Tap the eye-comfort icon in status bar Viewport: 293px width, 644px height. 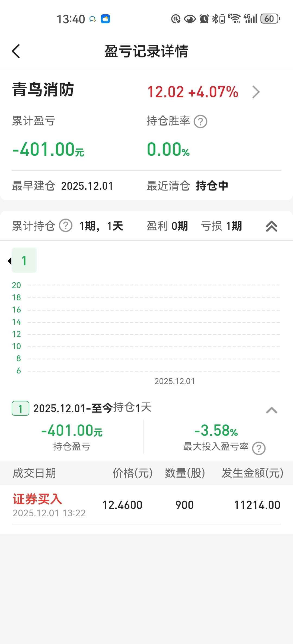point(190,19)
